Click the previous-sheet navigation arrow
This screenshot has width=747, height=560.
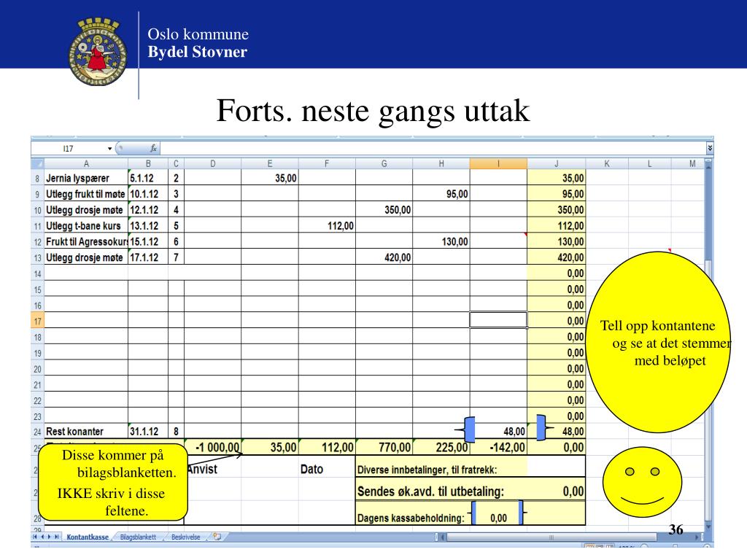[x=42, y=537]
